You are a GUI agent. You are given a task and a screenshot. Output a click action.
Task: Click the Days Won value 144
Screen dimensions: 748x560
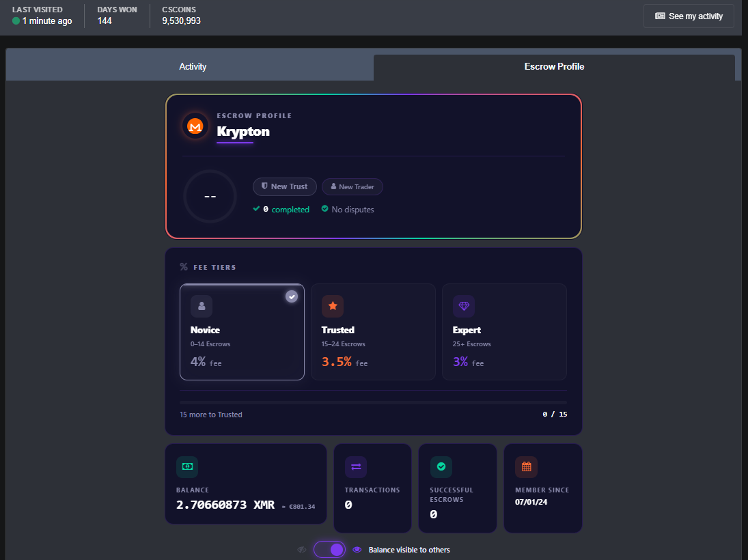(105, 20)
